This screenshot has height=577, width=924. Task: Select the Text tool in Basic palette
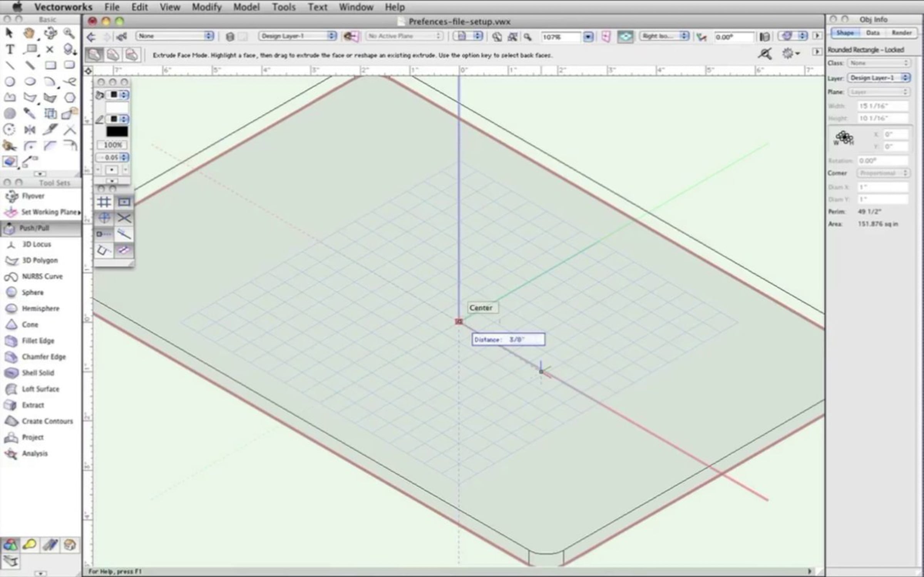[x=10, y=49]
